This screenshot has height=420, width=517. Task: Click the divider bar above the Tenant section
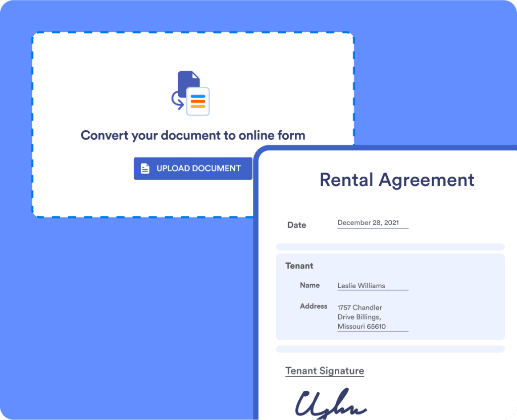[390, 247]
